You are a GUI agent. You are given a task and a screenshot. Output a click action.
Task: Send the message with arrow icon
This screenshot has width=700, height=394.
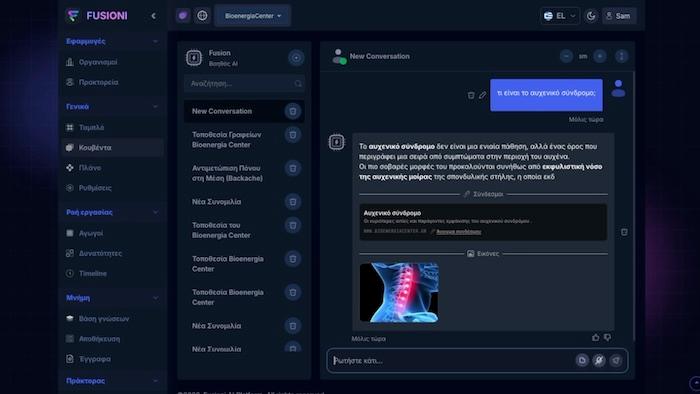[x=616, y=360]
